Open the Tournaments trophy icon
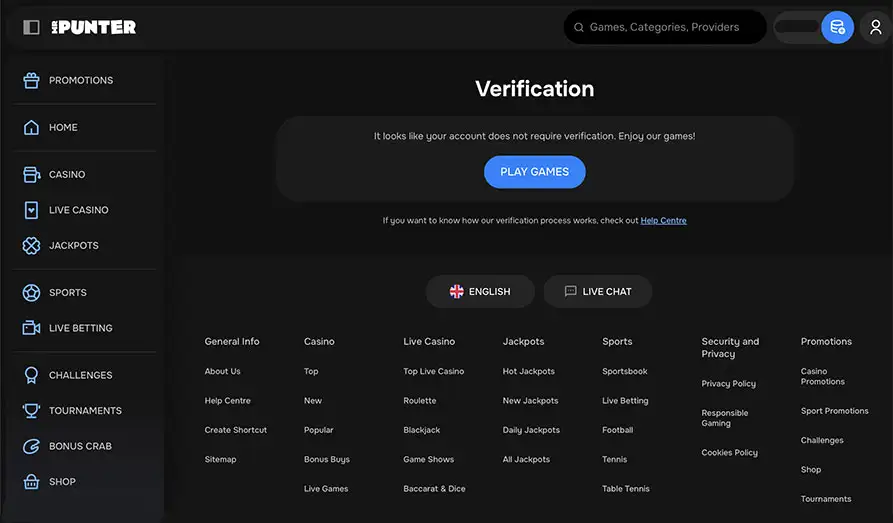The height and width of the screenshot is (523, 893). 31,410
